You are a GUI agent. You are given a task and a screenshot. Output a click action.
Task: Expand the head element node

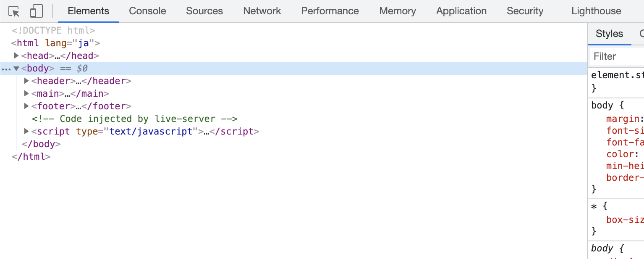16,55
